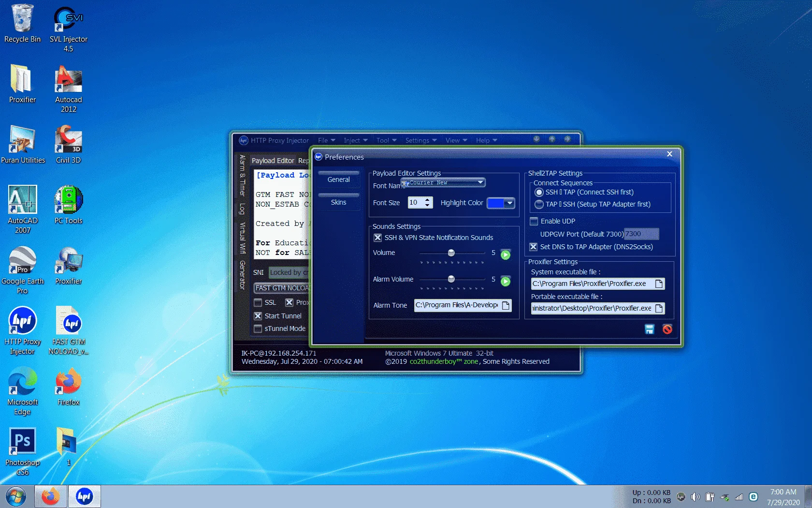
Task: Open Virtual Wifi side tab
Action: [x=243, y=238]
